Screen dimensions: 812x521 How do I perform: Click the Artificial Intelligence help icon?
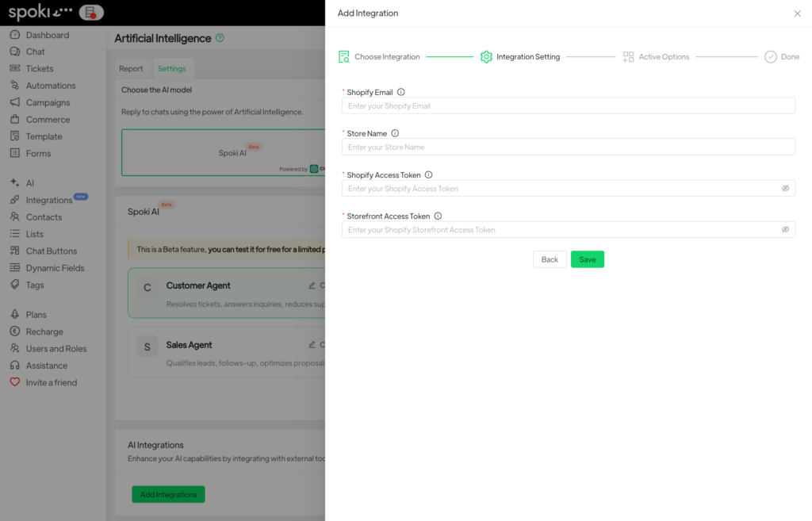click(x=220, y=38)
